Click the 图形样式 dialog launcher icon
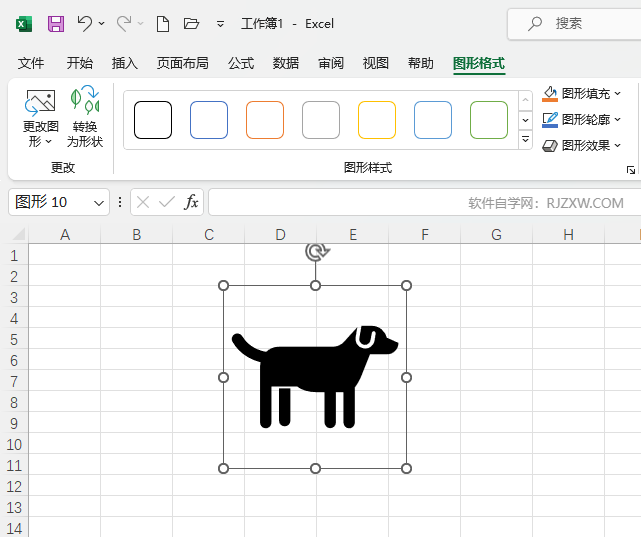641x537 pixels. click(x=631, y=170)
